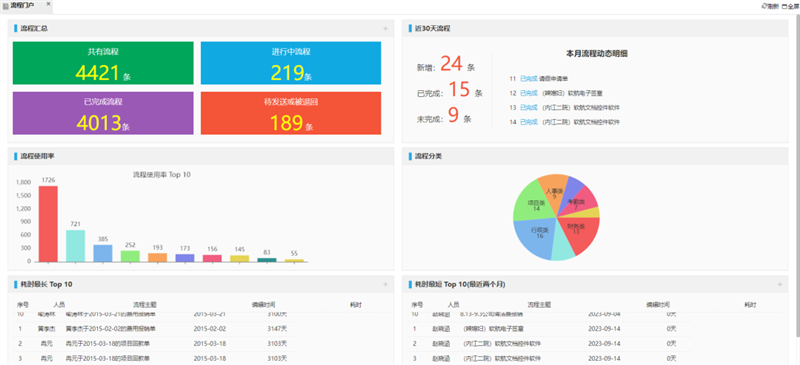Select the 流程门户 tab
800x365 pixels.
coord(22,5)
